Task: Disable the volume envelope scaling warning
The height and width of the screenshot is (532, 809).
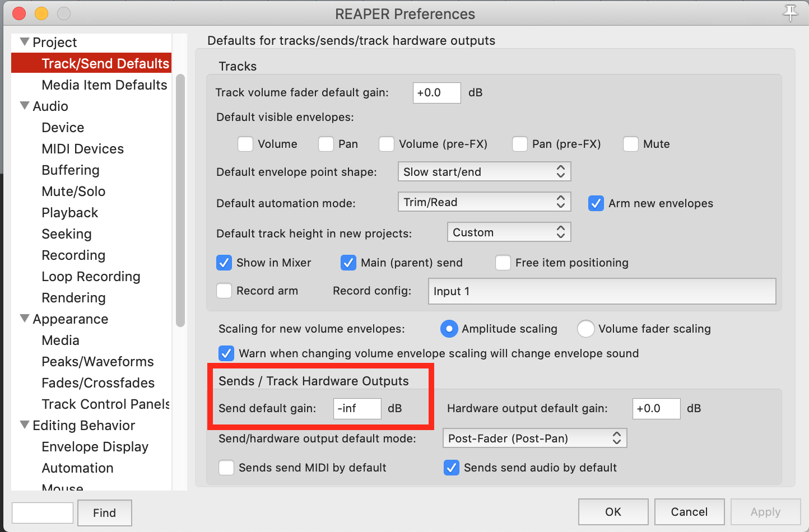Action: coord(226,353)
